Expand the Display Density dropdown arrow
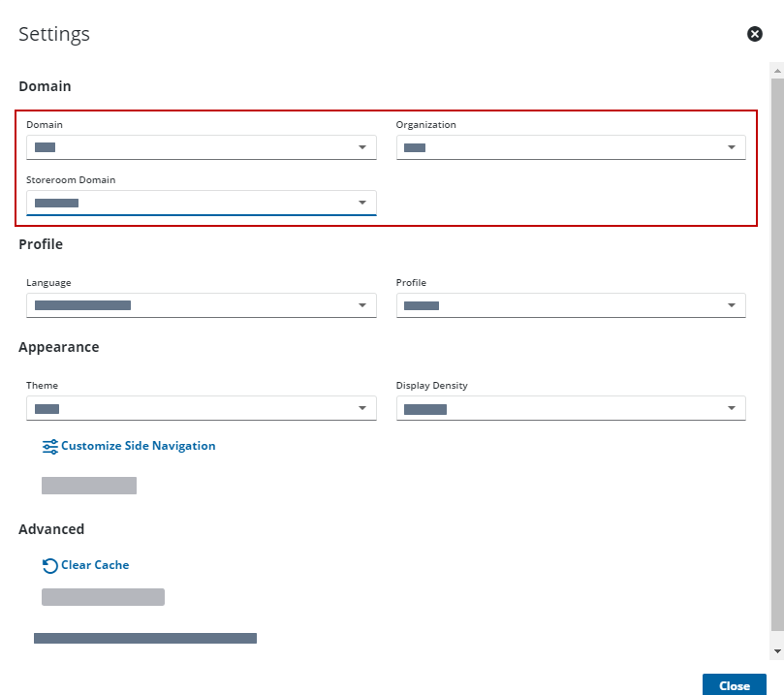This screenshot has width=784, height=695. click(x=732, y=409)
